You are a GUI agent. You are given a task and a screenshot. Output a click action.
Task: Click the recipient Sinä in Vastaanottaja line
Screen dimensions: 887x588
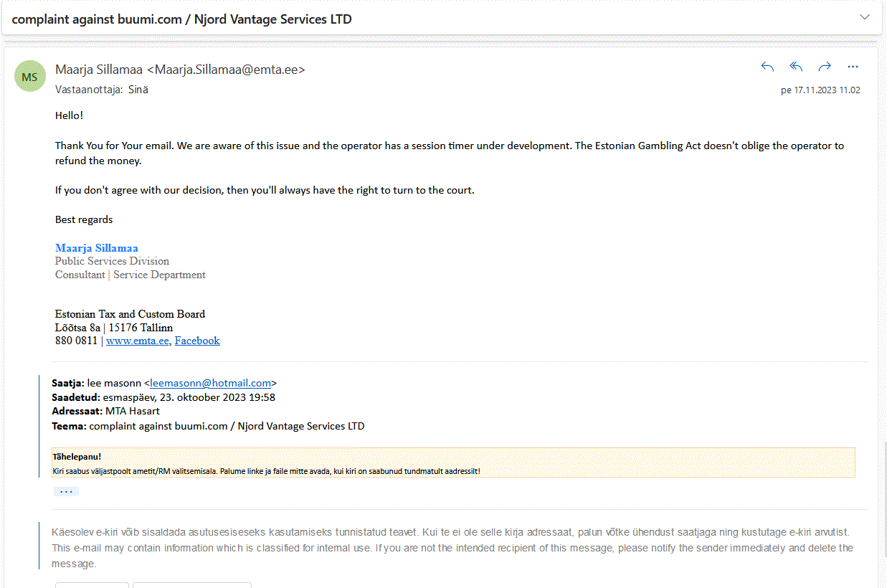pyautogui.click(x=138, y=90)
